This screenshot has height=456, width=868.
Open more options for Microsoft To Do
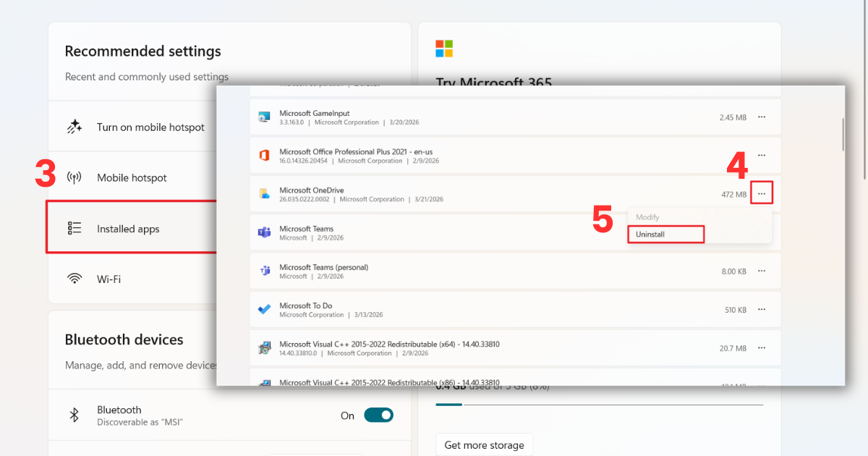pyautogui.click(x=762, y=310)
